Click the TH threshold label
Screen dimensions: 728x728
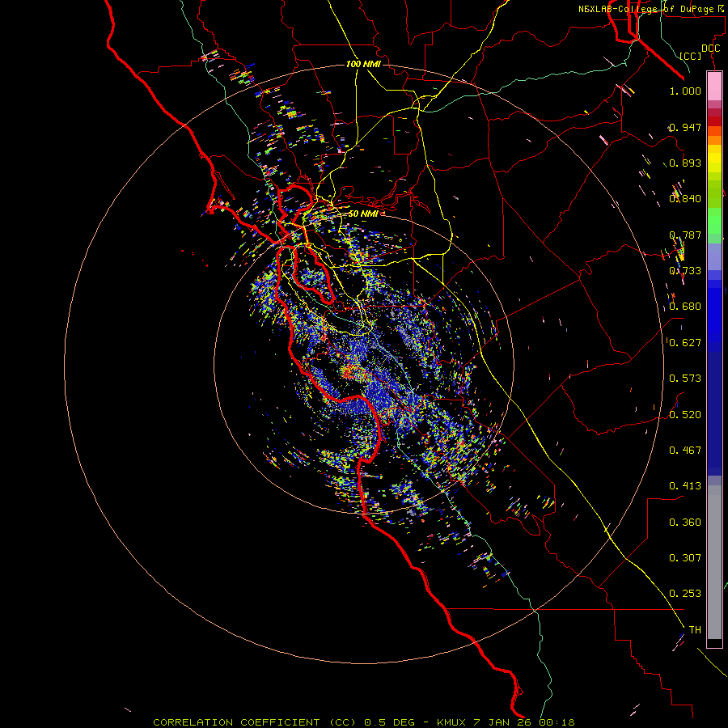tap(695, 630)
